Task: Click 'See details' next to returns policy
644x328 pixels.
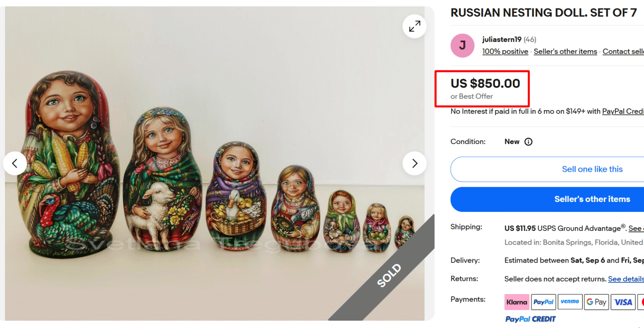Action: pyautogui.click(x=626, y=279)
